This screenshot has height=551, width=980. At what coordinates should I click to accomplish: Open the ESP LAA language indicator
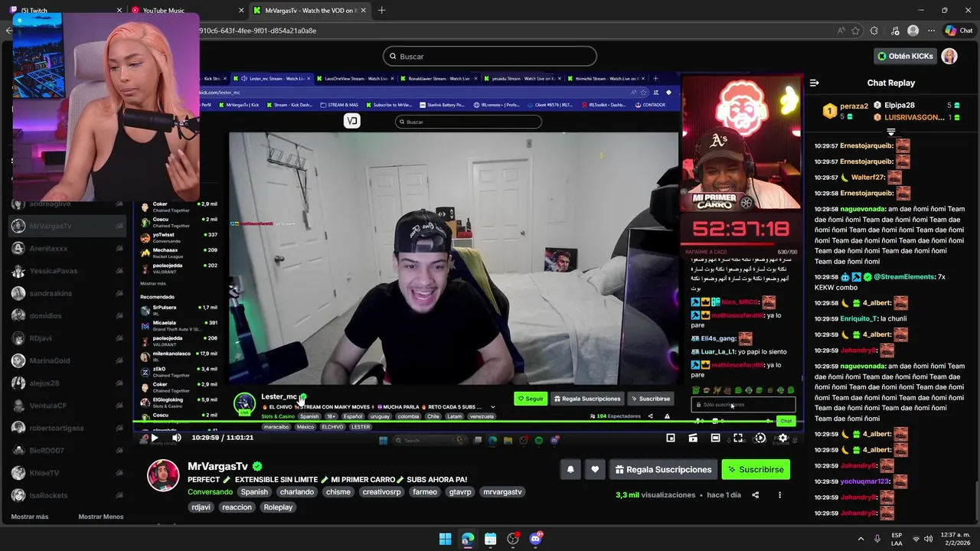tap(897, 539)
